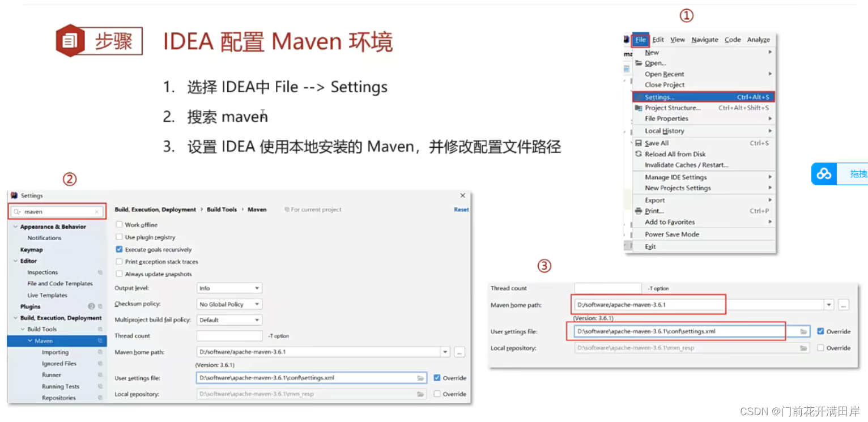Click the project-level icon beside Runner
This screenshot has width=868, height=422.
[100, 375]
